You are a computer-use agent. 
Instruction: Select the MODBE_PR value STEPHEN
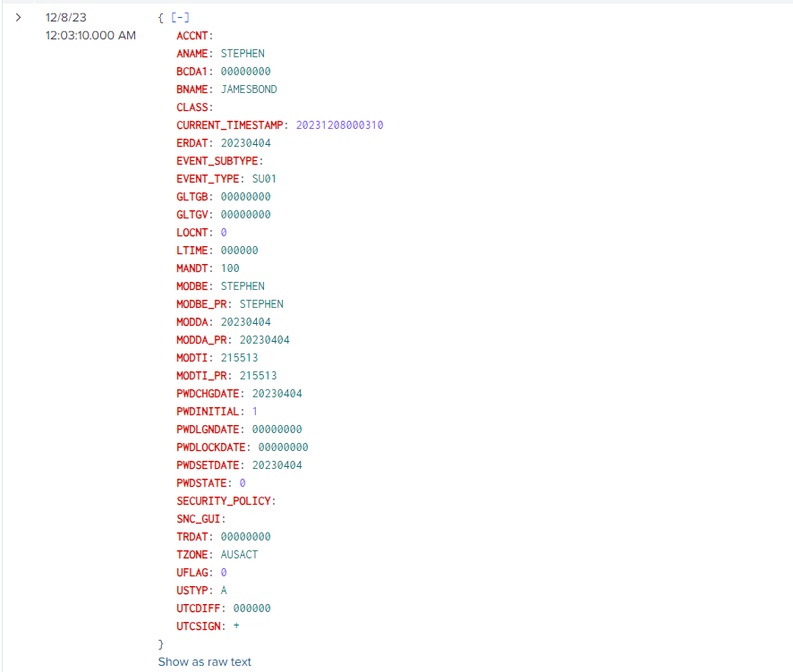[x=261, y=304]
